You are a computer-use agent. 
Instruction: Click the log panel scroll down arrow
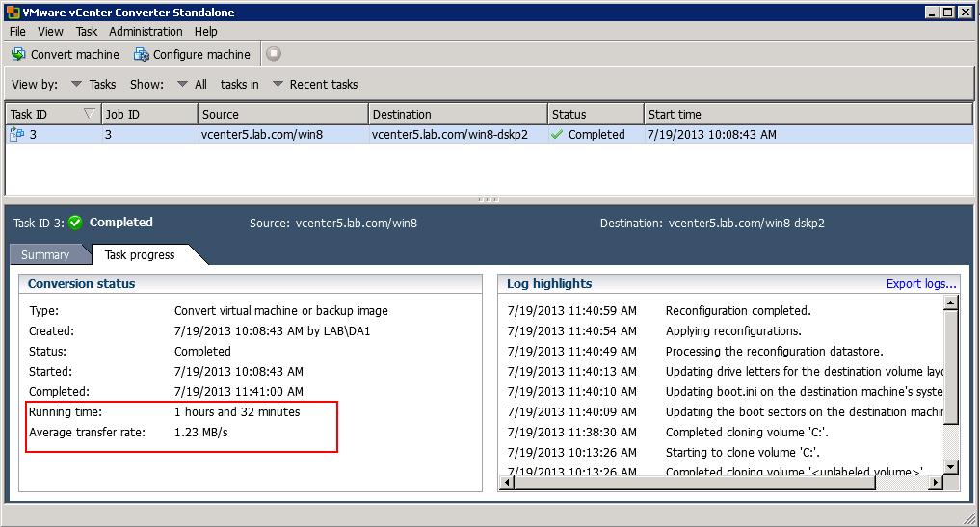point(951,467)
